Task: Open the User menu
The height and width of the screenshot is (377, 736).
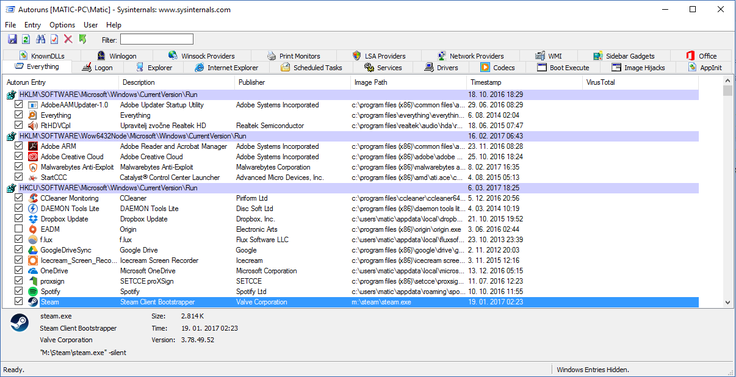Action: click(91, 25)
